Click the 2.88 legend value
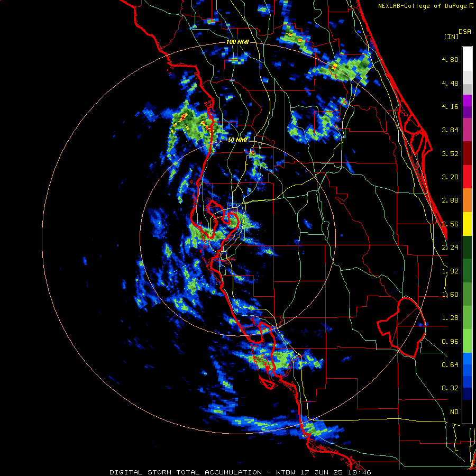 point(450,200)
